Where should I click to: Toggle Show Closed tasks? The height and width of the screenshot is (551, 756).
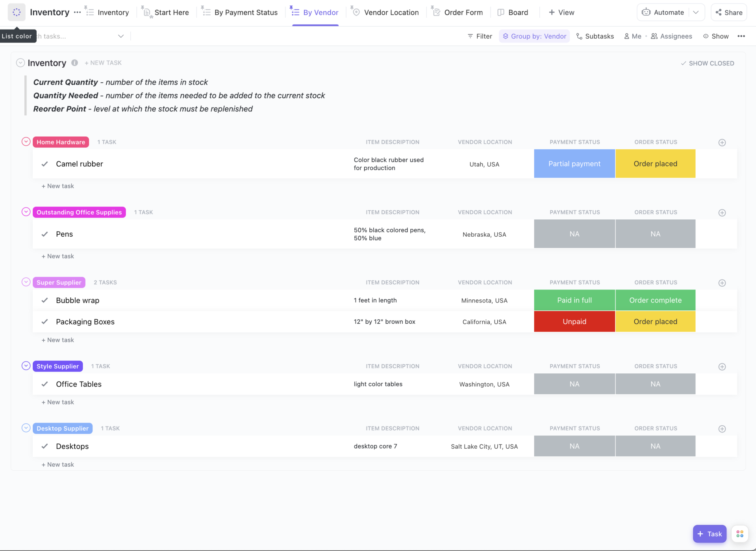tap(708, 63)
